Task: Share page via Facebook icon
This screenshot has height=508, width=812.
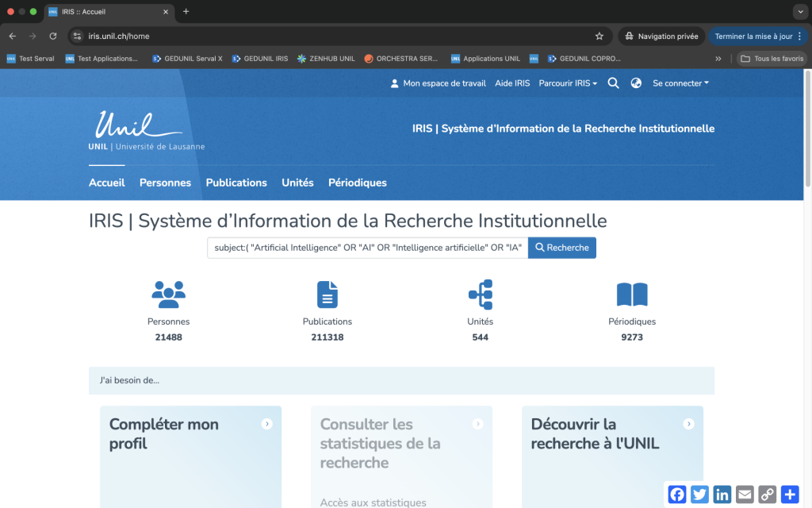Action: (x=677, y=495)
